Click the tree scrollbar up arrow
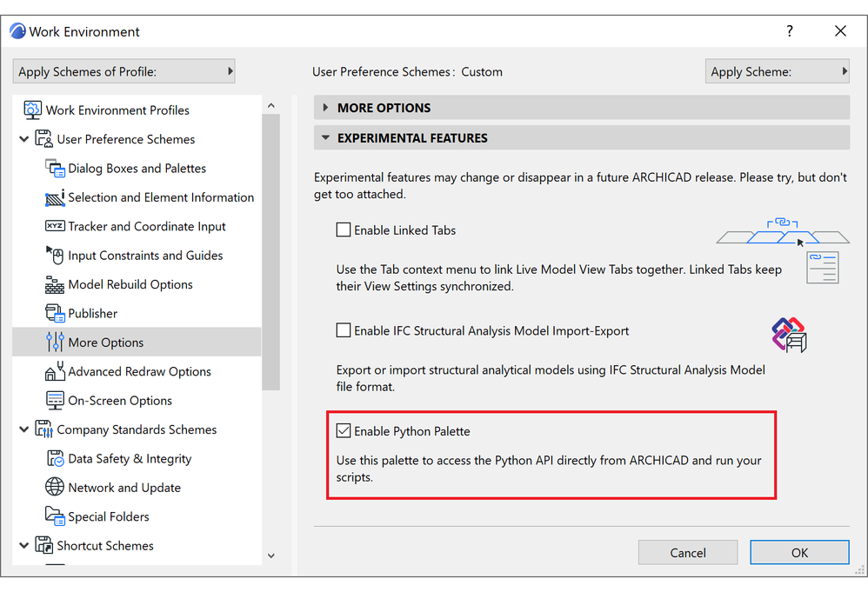Viewport: 868px width, 592px height. point(270,105)
